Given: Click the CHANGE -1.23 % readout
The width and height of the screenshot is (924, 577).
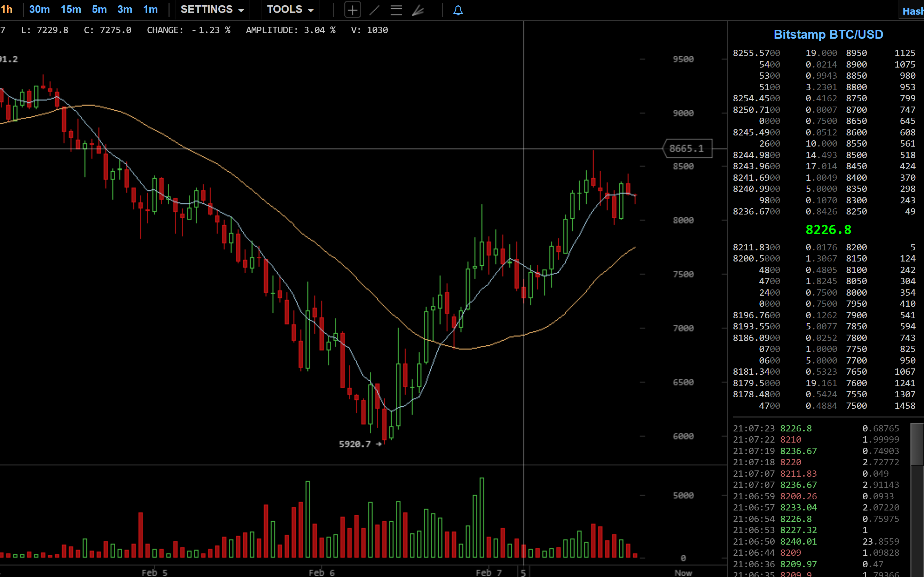Looking at the screenshot, I should (x=188, y=30).
